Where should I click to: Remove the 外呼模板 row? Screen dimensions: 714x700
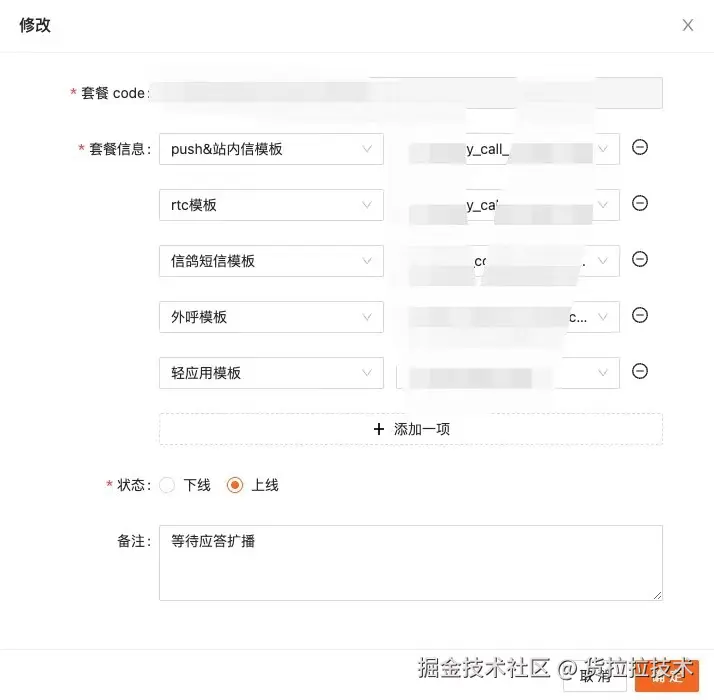tap(640, 315)
